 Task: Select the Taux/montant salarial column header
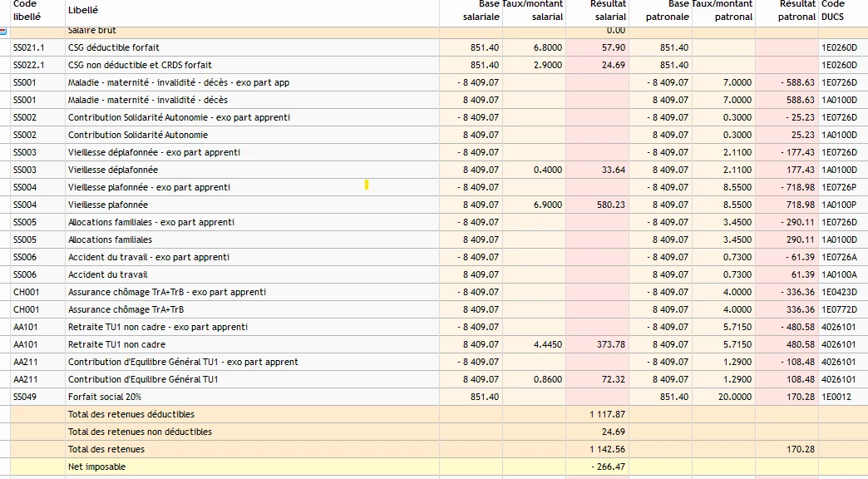[x=533, y=10]
